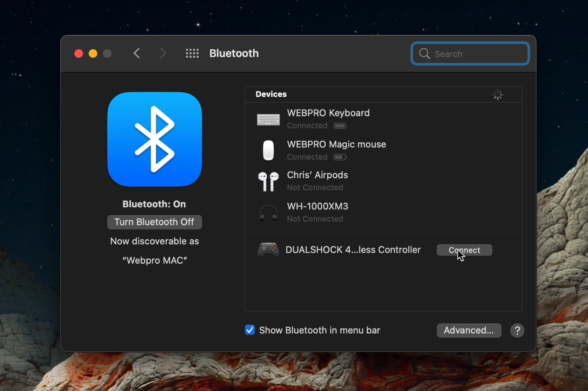Click the WEBPRO Keyboard device icon

pos(268,120)
